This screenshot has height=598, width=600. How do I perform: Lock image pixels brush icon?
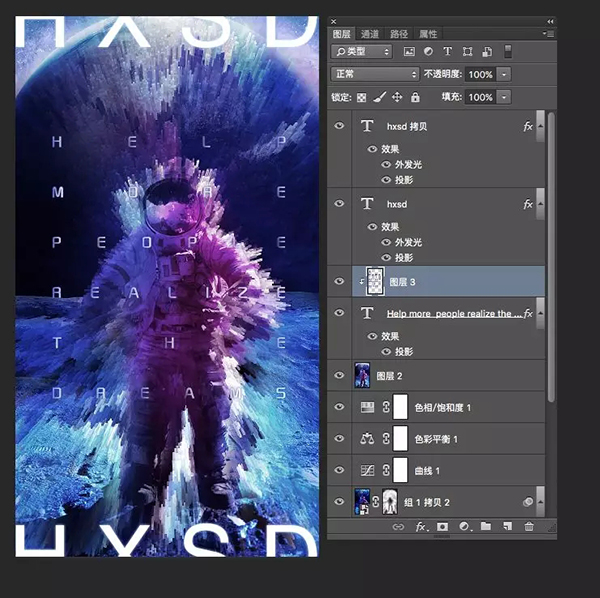(379, 97)
